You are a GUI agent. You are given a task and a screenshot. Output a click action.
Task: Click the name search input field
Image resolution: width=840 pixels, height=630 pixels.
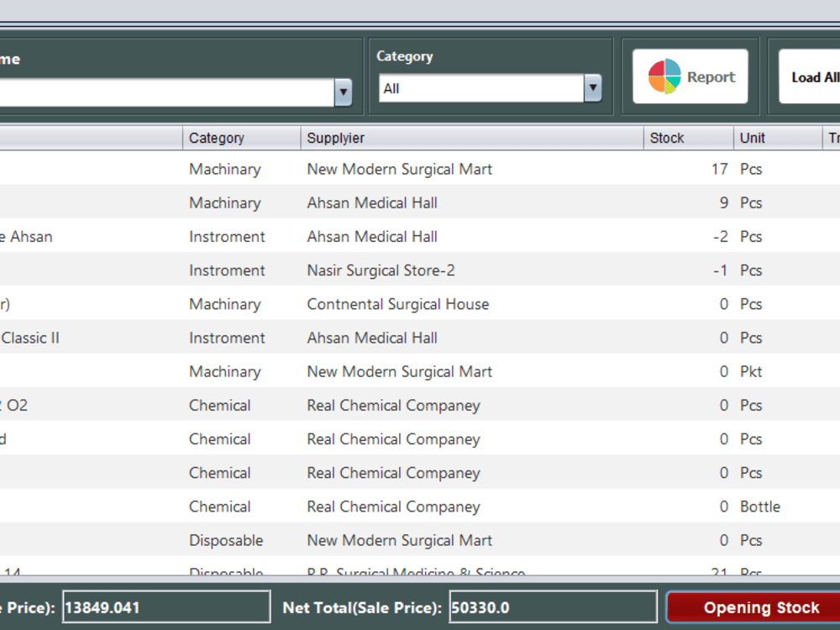[x=166, y=92]
